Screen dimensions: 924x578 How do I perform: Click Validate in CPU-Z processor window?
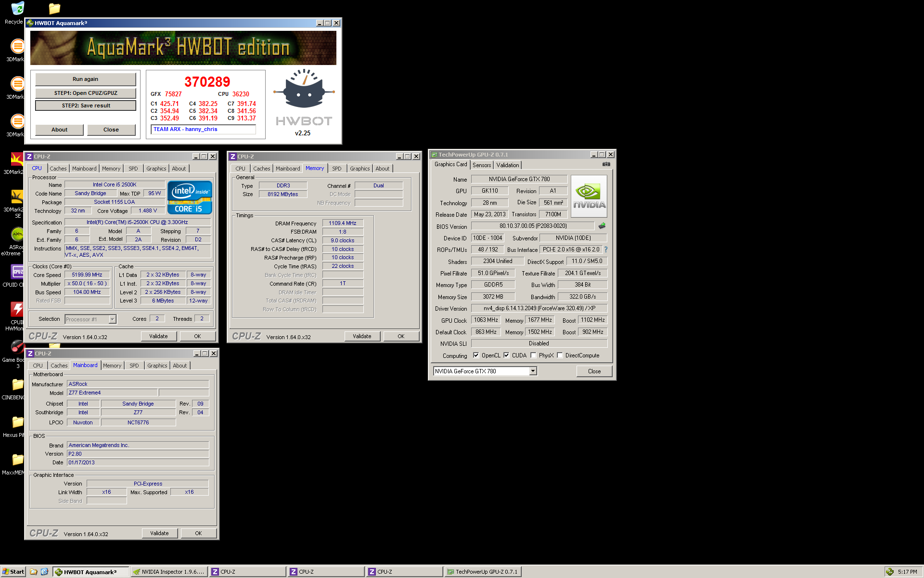[x=158, y=336]
